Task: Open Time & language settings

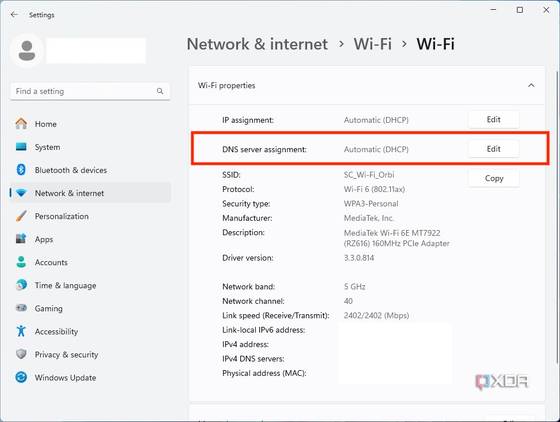Action: coord(90,285)
